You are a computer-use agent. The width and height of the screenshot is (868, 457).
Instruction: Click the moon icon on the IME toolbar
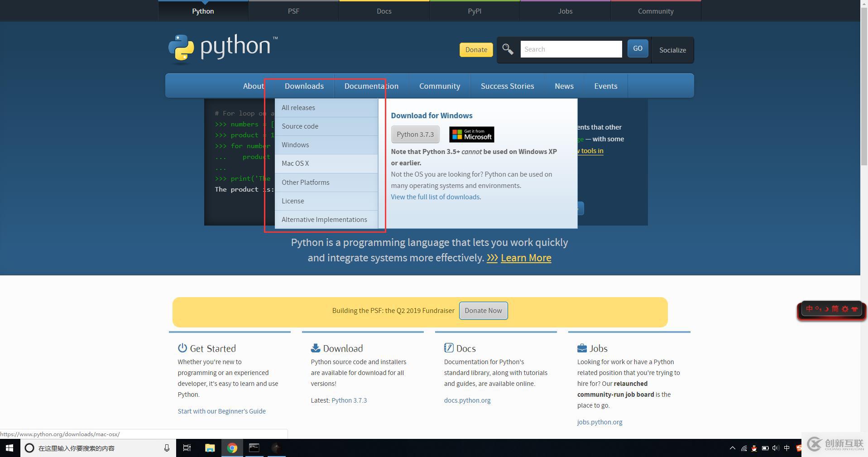(826, 309)
